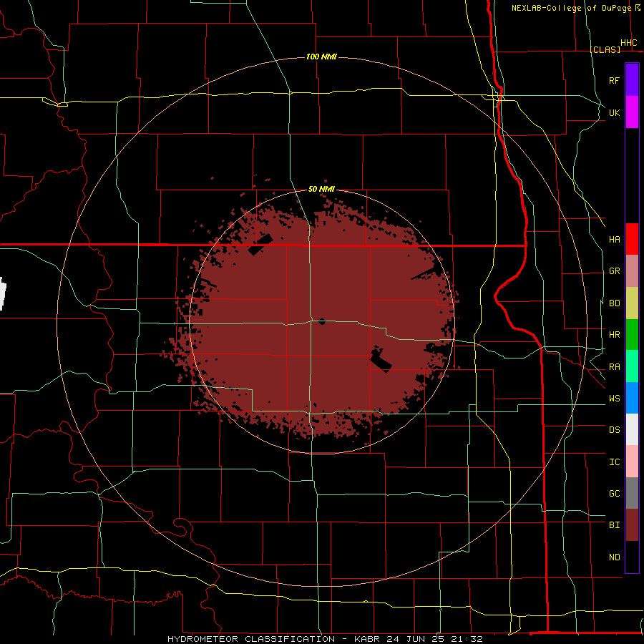Click the GR legend label
The height and width of the screenshot is (644, 644).
[614, 271]
